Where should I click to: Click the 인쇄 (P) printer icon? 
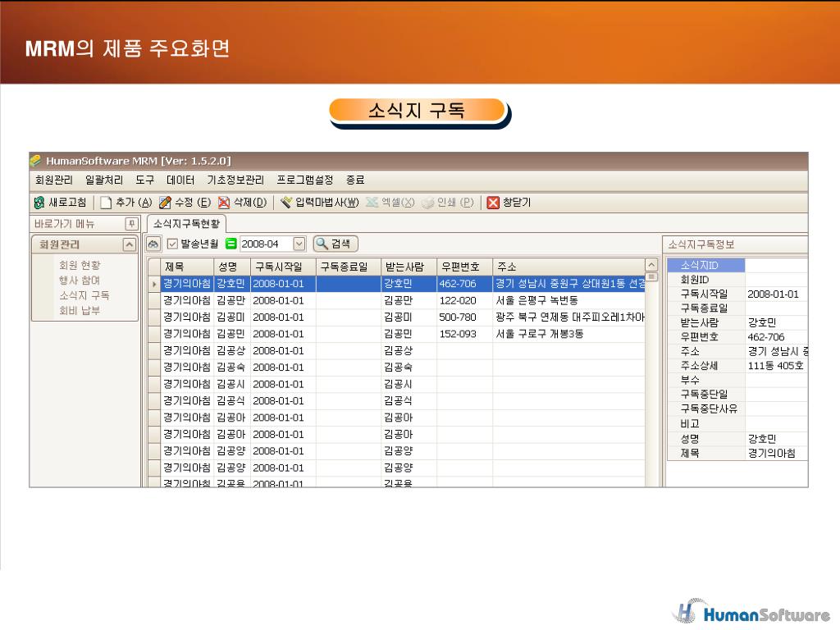pos(427,203)
